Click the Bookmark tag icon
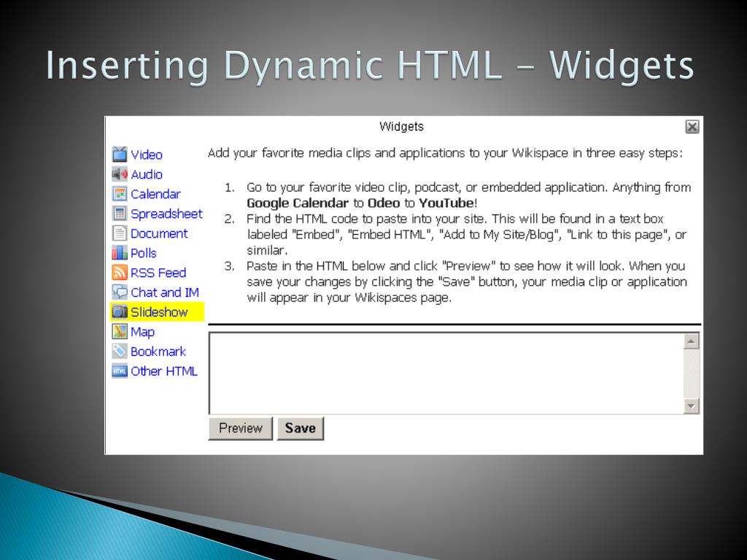The width and height of the screenshot is (747, 560). (120, 351)
